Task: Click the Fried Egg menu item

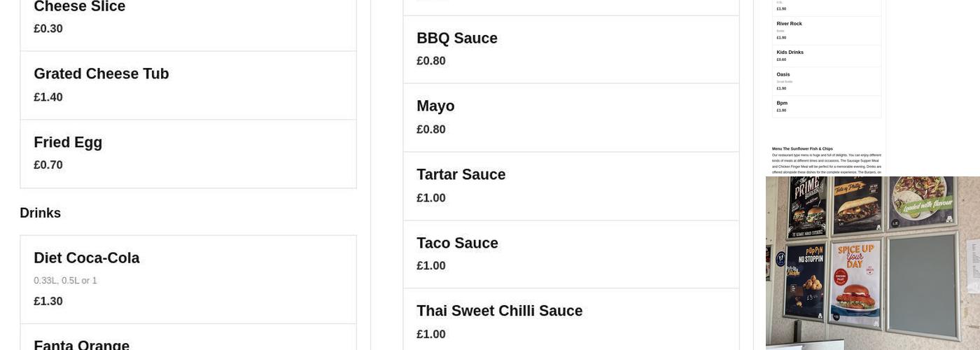Action: 68,143
